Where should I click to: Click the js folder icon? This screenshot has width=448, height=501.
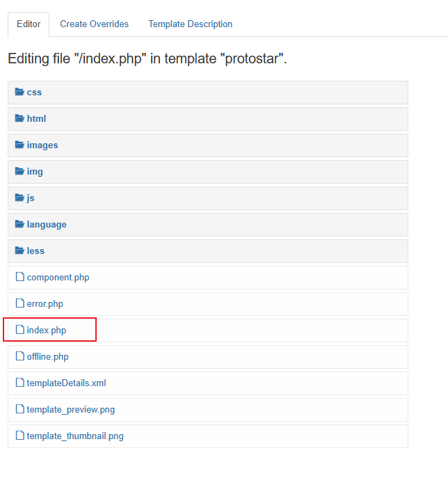[x=19, y=198]
